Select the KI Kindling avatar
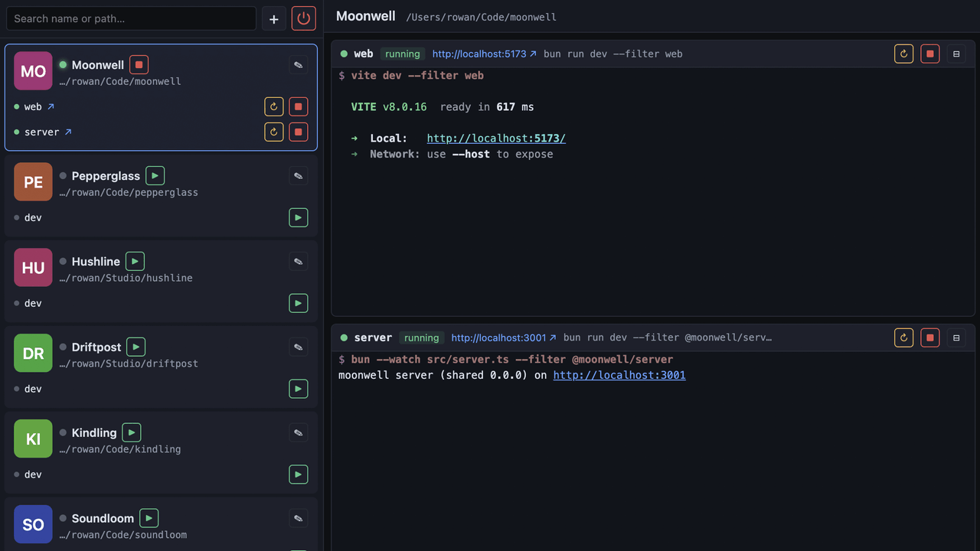The image size is (980, 551). (x=33, y=439)
